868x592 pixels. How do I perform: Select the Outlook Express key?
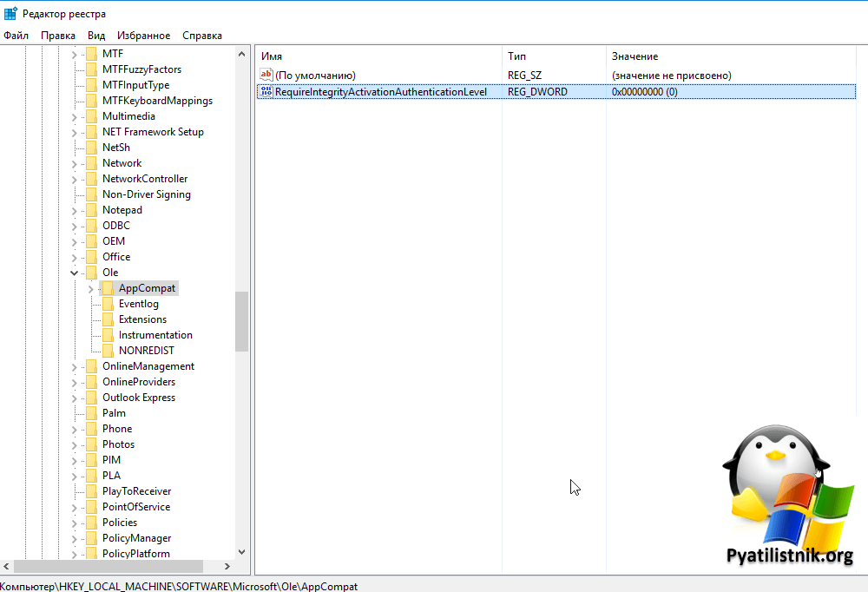[138, 398]
